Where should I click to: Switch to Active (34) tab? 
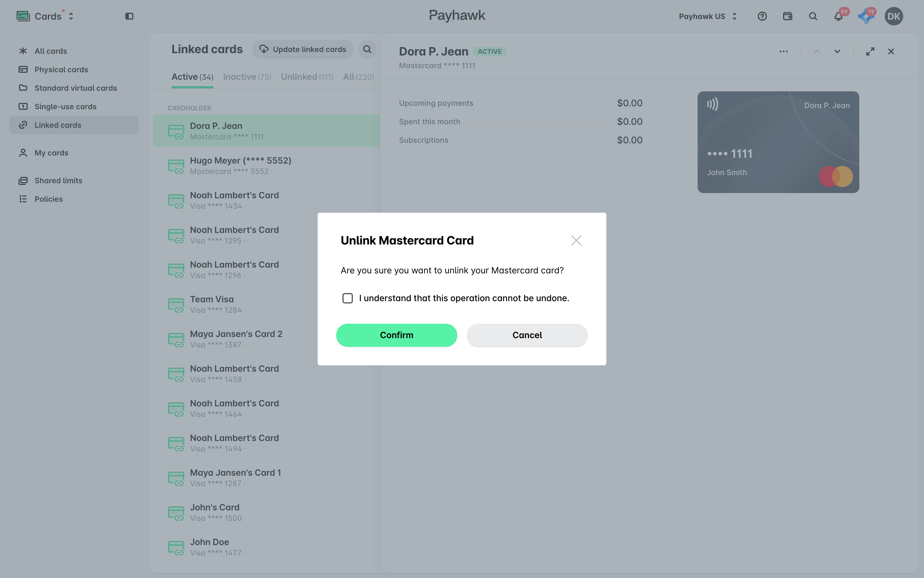tap(192, 77)
